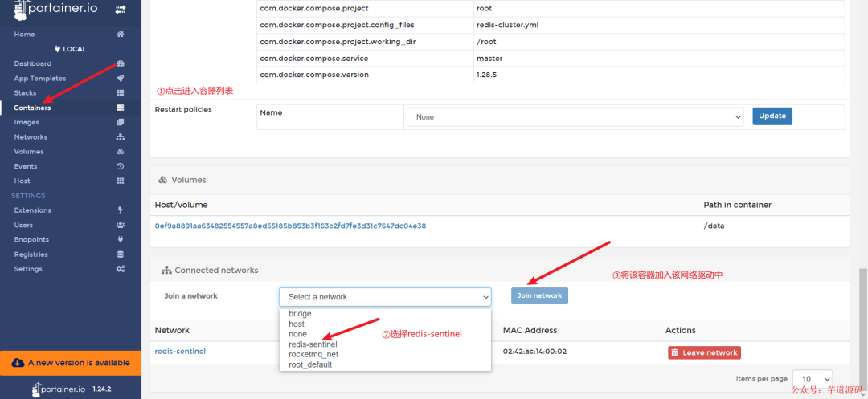Image resolution: width=868 pixels, height=399 pixels.
Task: Click the Dashboard gauge icon
Action: click(x=120, y=63)
